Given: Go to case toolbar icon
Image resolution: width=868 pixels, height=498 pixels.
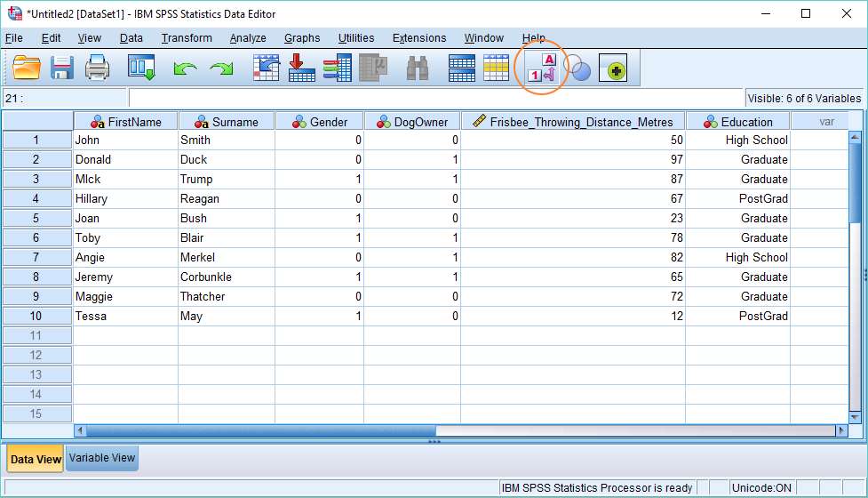Looking at the screenshot, I should (x=267, y=68).
